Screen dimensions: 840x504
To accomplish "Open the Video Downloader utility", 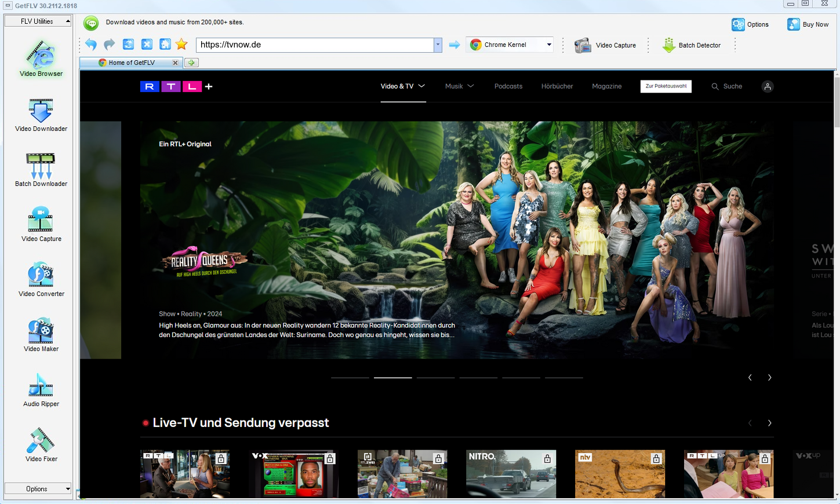I will 41,115.
